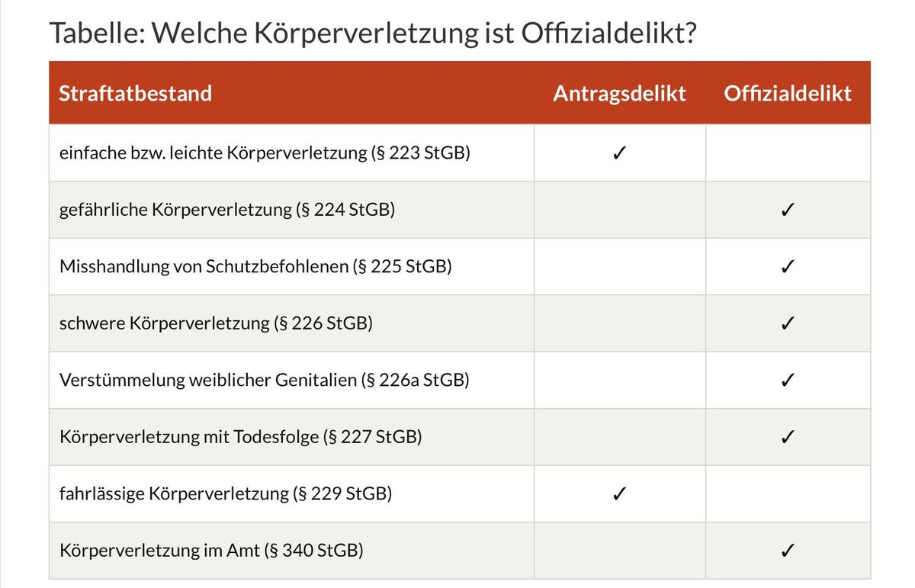Click the table heading about Offizialdelikt
The width and height of the screenshot is (915, 588).
coord(372,34)
